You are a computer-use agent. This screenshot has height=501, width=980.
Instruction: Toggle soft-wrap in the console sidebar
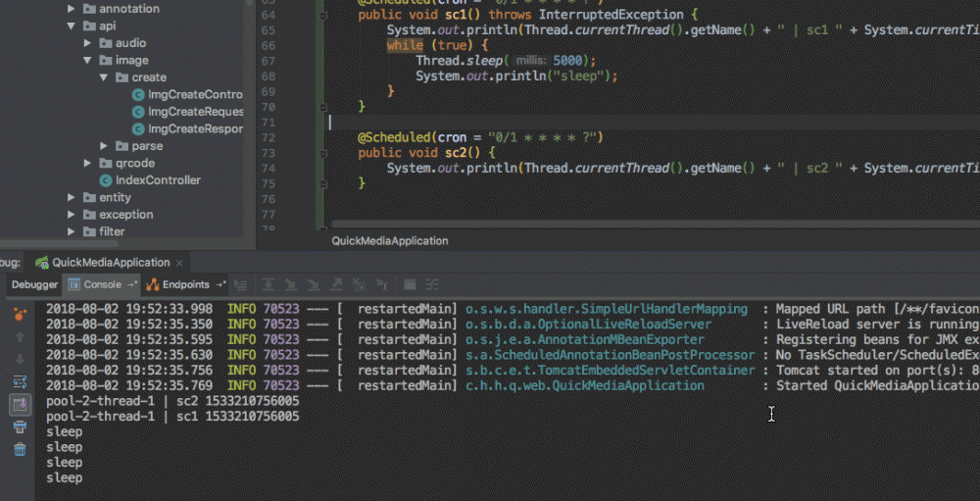(20, 381)
